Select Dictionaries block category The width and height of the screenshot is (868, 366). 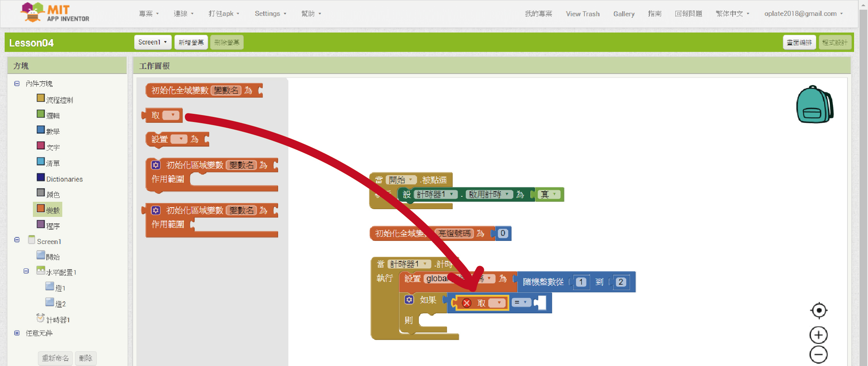point(60,179)
